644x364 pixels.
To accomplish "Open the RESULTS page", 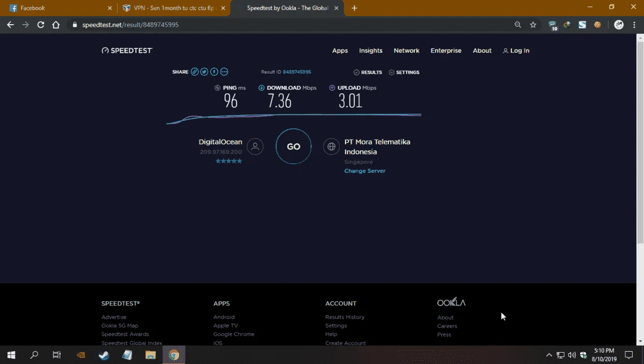I will [368, 72].
